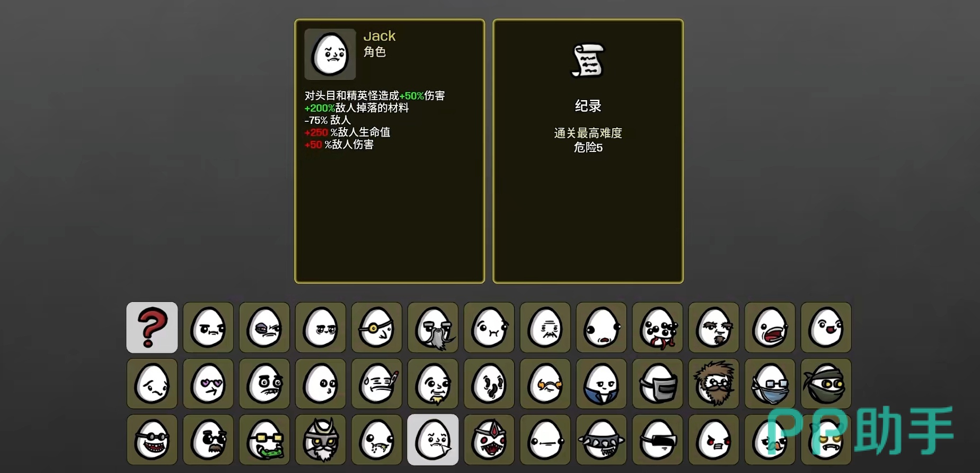
Task: Choose the blue-collared suit egg character
Action: pyautogui.click(x=602, y=383)
